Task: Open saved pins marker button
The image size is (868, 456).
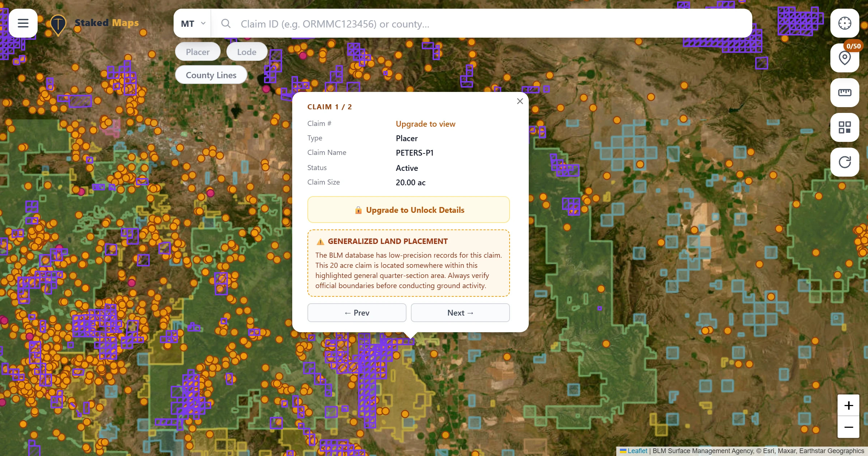Action: (845, 58)
